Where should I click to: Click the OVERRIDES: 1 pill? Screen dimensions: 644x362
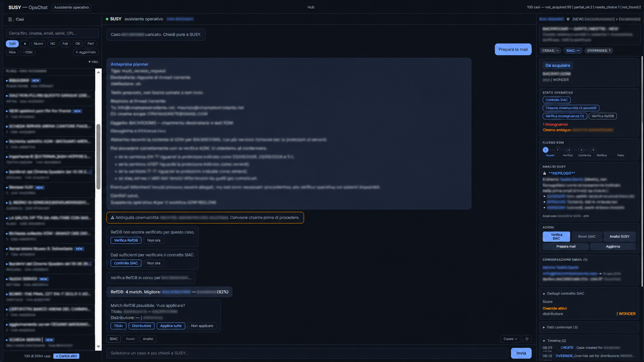599,50
